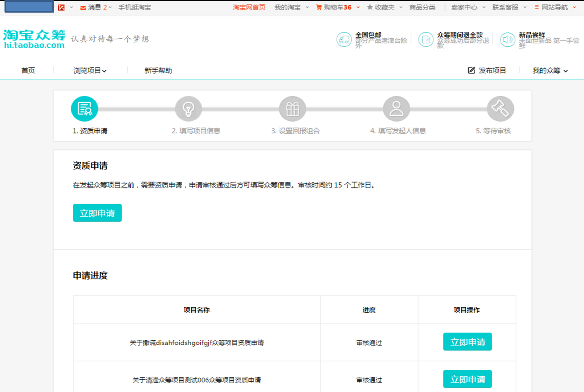Click the person 填写发起人信息 step icon
Image resolution: width=584 pixels, height=392 pixels.
pyautogui.click(x=396, y=109)
